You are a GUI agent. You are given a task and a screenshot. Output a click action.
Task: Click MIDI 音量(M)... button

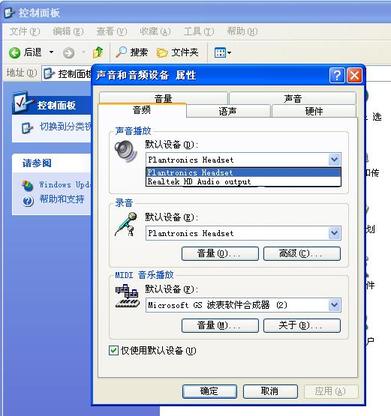(x=220, y=325)
